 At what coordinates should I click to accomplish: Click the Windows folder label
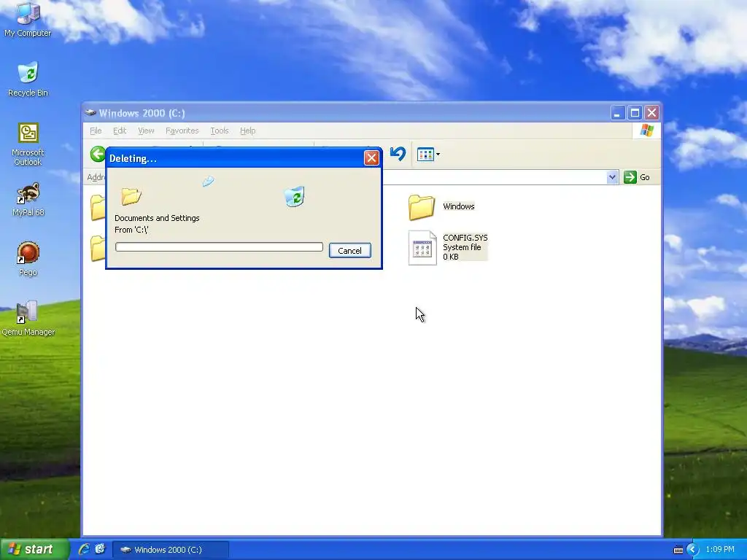(x=458, y=206)
